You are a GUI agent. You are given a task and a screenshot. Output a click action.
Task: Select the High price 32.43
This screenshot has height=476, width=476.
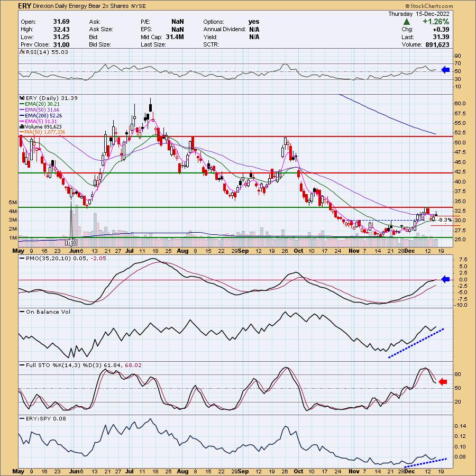coord(61,29)
